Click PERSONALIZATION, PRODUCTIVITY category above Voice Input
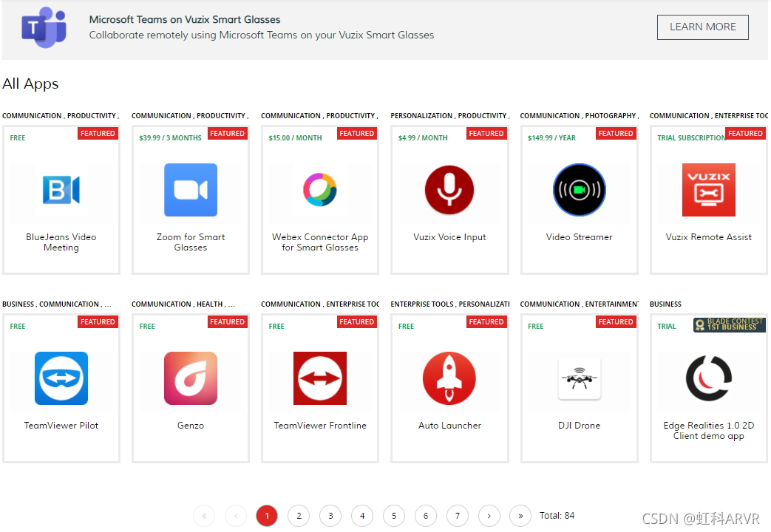The height and width of the screenshot is (532, 771). point(449,115)
